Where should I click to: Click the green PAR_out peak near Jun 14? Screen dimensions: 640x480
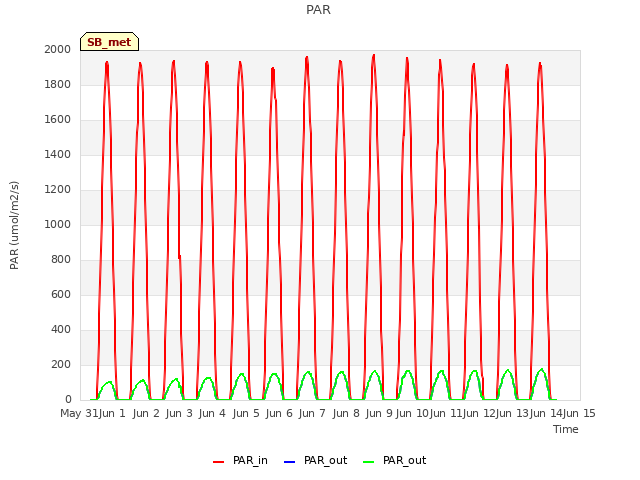point(542,369)
